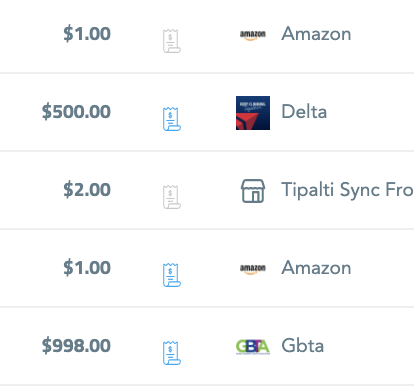Viewport: 414px width, 386px height.
Task: Select Amazon merchant name with attached blue receipt
Action: [x=316, y=268]
